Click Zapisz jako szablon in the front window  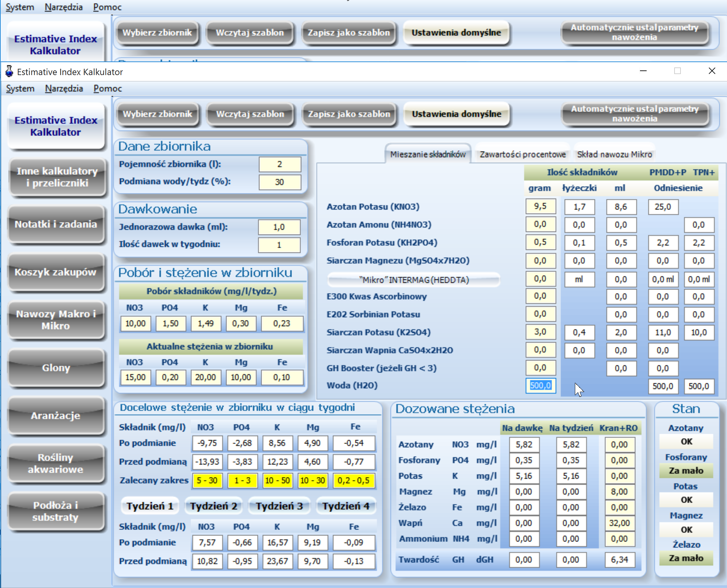[x=349, y=114]
